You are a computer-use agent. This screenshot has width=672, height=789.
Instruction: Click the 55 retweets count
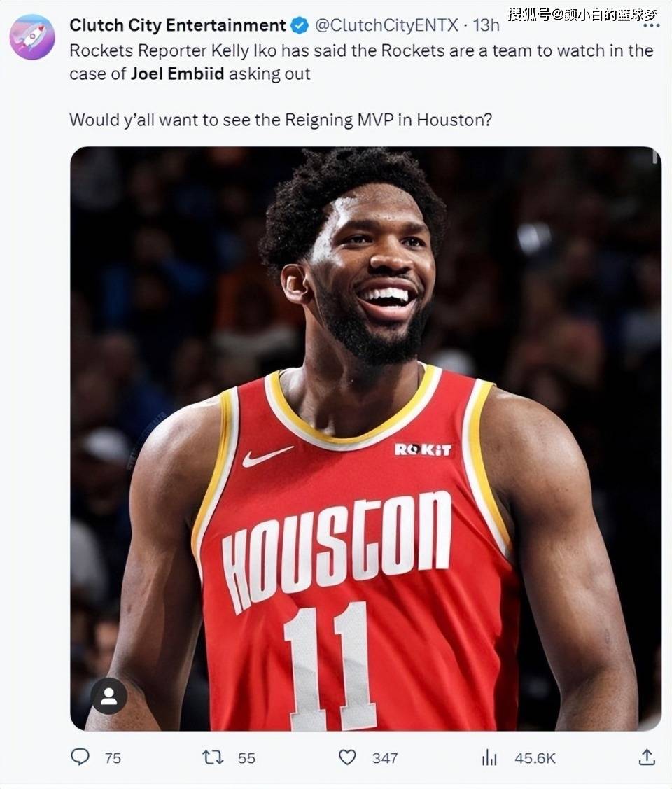(x=246, y=758)
